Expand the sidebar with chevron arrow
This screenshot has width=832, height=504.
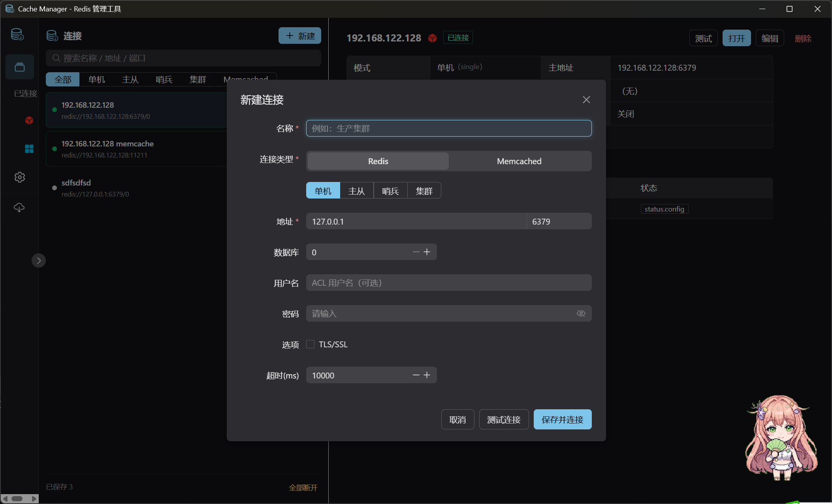click(39, 260)
